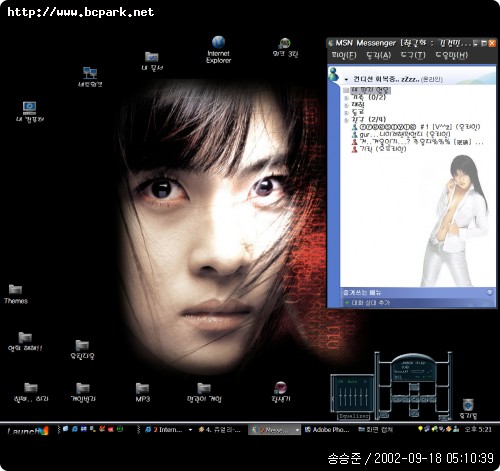Open the File (F) menu in MSN Messenger
Viewport: 500px width, 471px height.
pyautogui.click(x=344, y=55)
